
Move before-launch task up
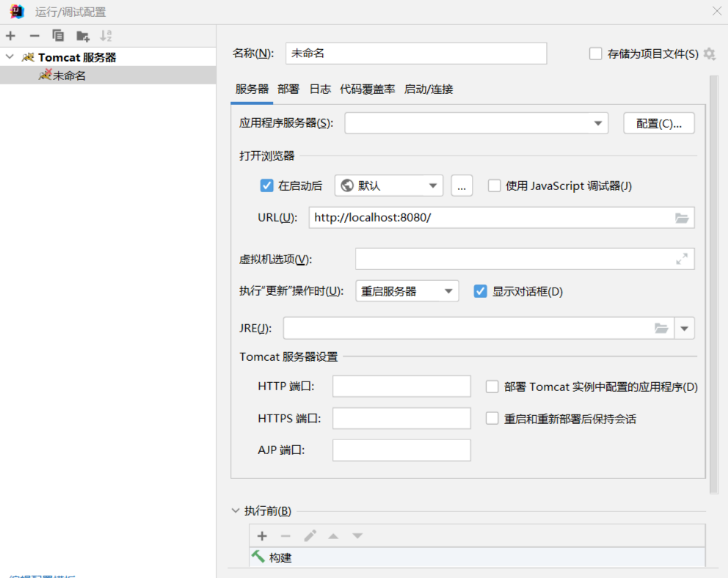pyautogui.click(x=333, y=536)
